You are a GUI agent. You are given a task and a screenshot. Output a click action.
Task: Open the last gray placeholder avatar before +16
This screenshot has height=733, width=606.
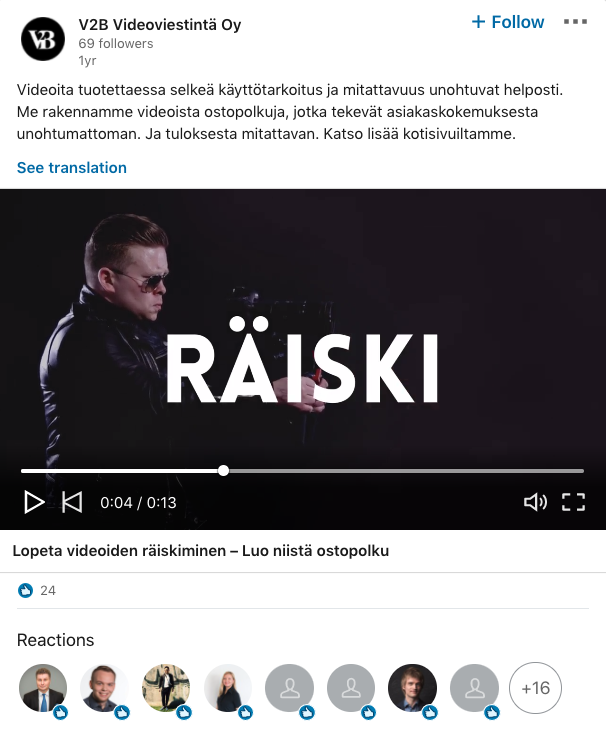pos(474,688)
